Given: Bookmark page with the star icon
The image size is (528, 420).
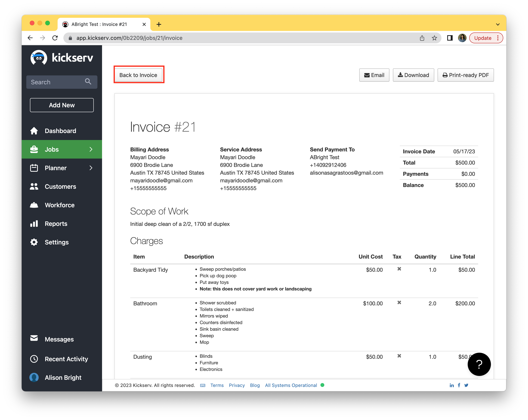Looking at the screenshot, I should 434,38.
